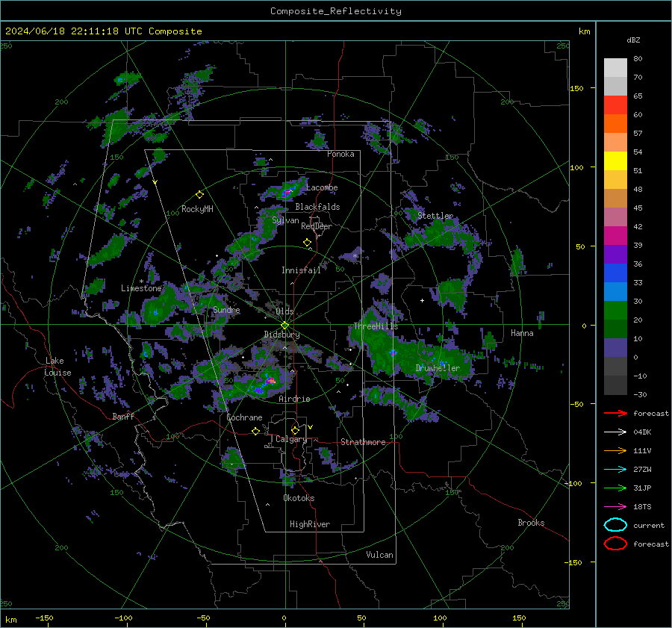Image resolution: width=672 pixels, height=628 pixels.
Task: Click the Ponoka label
Action: click(x=340, y=155)
